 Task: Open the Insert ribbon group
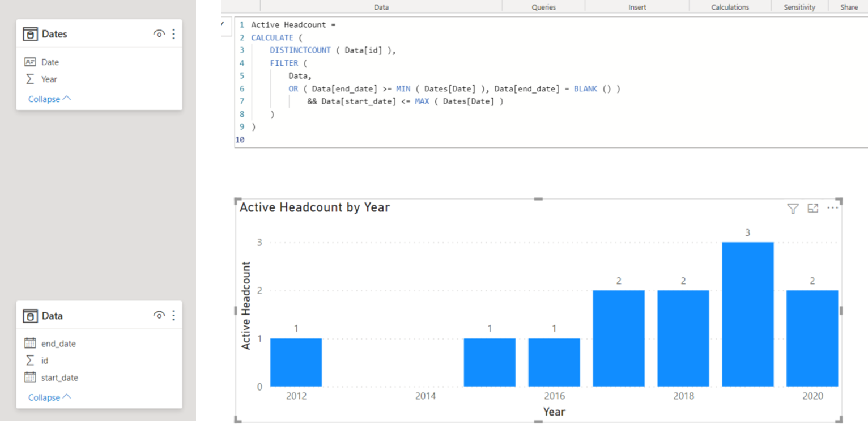click(637, 7)
